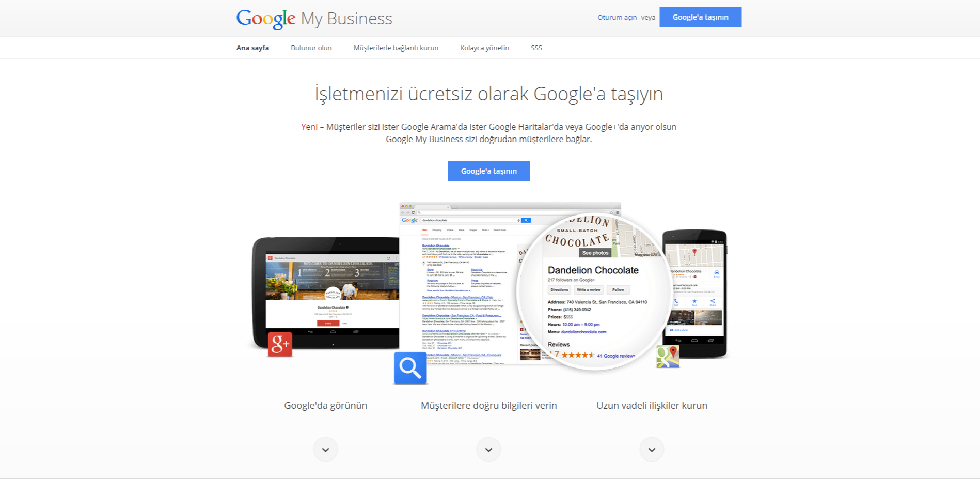Open Müşterilerle bağlantı kurun tab
This screenshot has width=980, height=491.
[396, 48]
